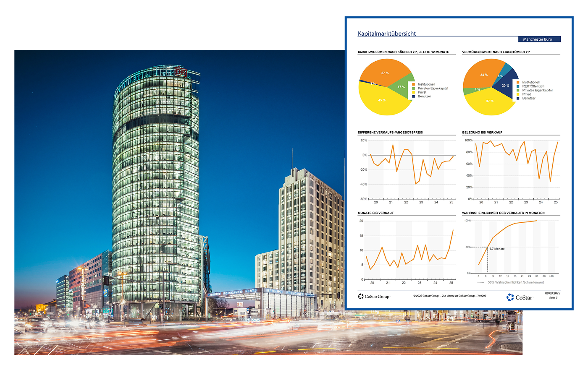This screenshot has width=588, height=375.
Task: Select the Manchester Büro label tab
Action: (537, 39)
